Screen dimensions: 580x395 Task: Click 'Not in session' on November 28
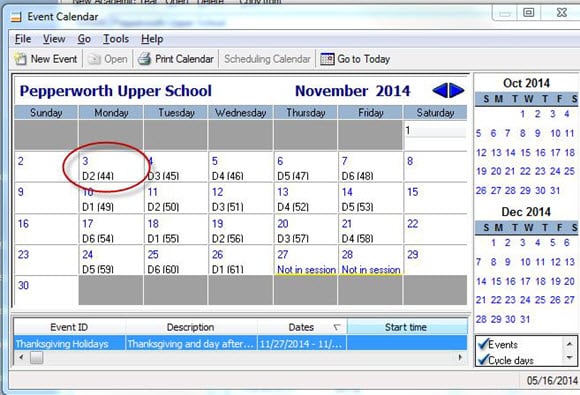pyautogui.click(x=371, y=270)
